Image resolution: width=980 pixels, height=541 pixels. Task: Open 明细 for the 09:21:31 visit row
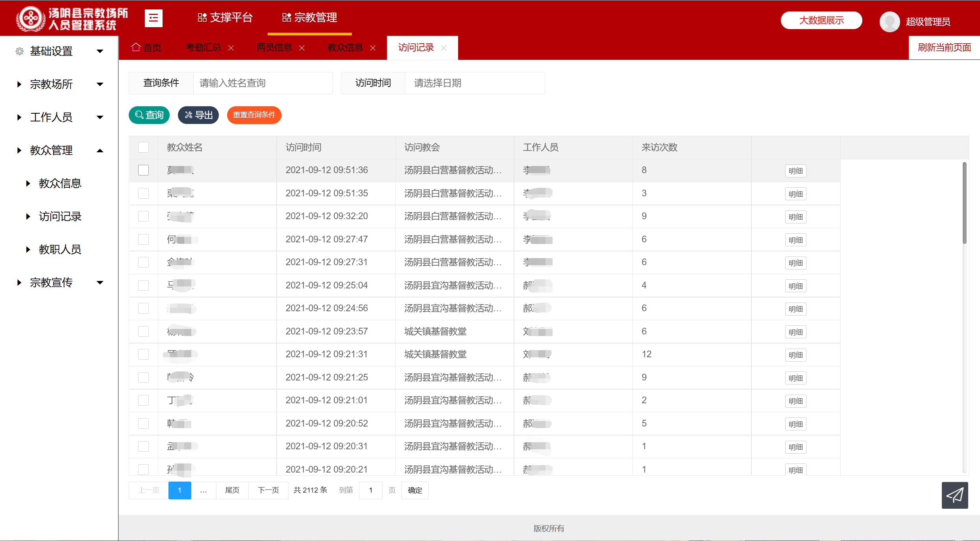795,355
